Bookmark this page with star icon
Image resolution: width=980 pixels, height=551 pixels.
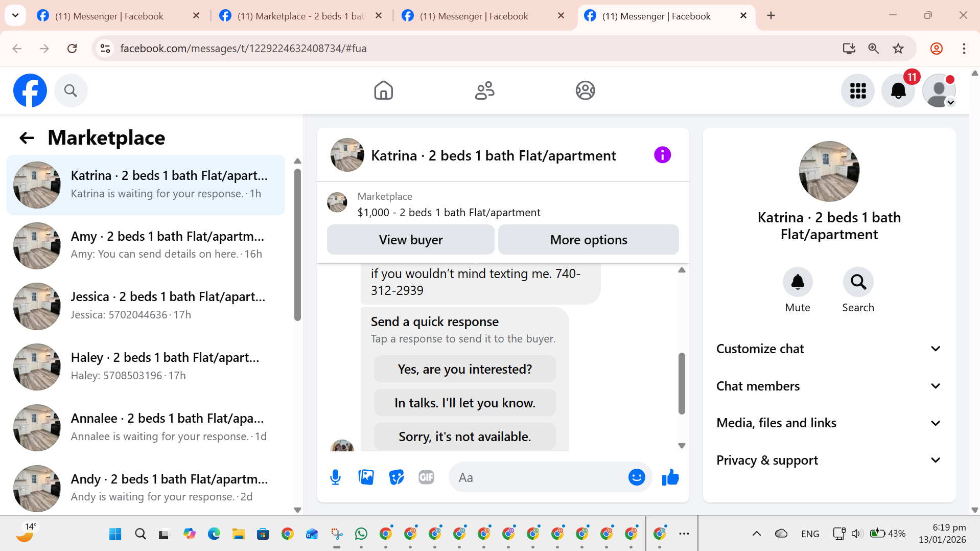click(898, 49)
